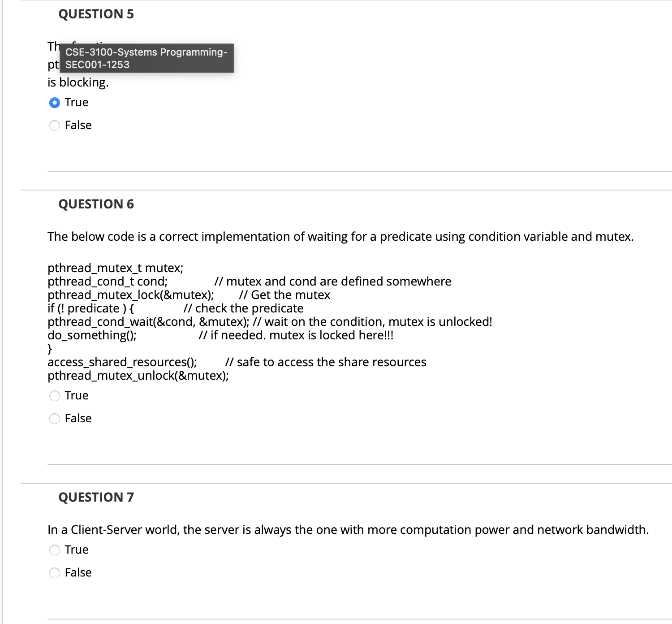This screenshot has height=624, width=672.
Task: Select True for Question 6
Action: (55, 395)
